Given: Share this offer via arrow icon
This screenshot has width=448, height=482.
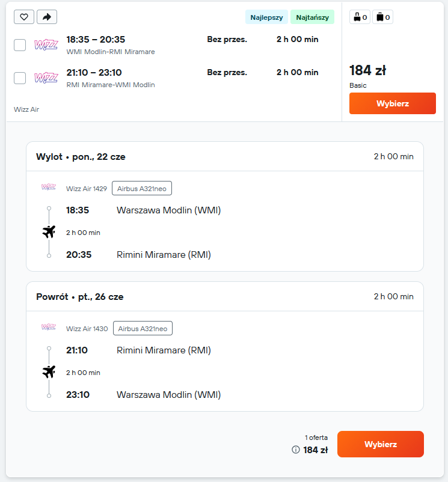Looking at the screenshot, I should pyautogui.click(x=47, y=17).
